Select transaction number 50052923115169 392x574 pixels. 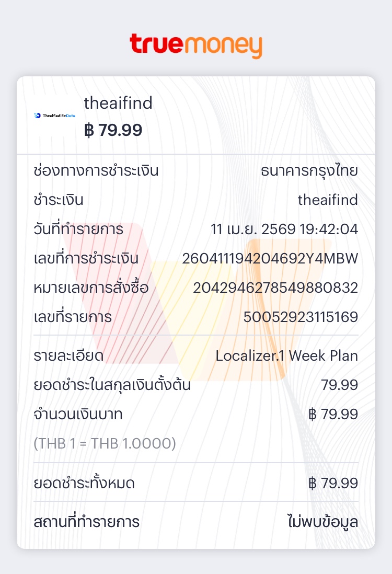[301, 317]
